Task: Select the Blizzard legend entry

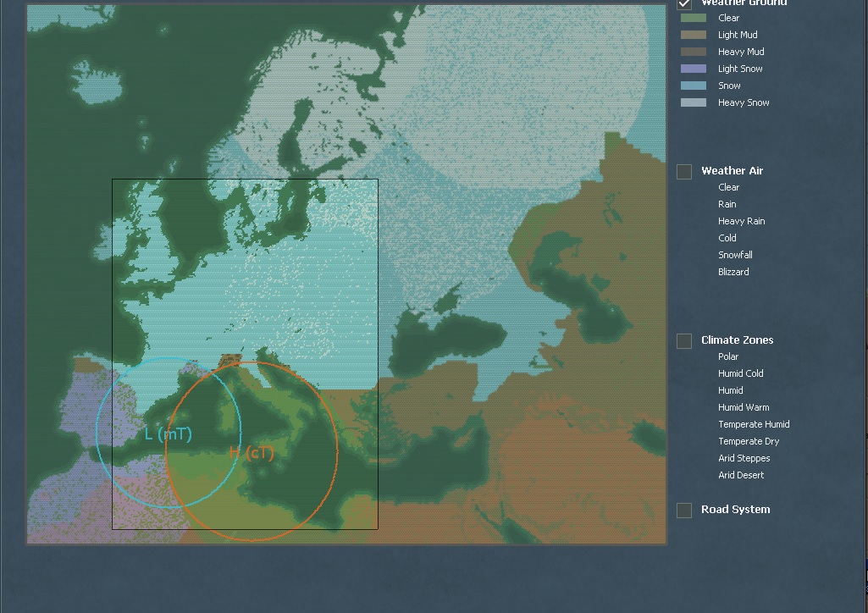Action: click(x=733, y=272)
